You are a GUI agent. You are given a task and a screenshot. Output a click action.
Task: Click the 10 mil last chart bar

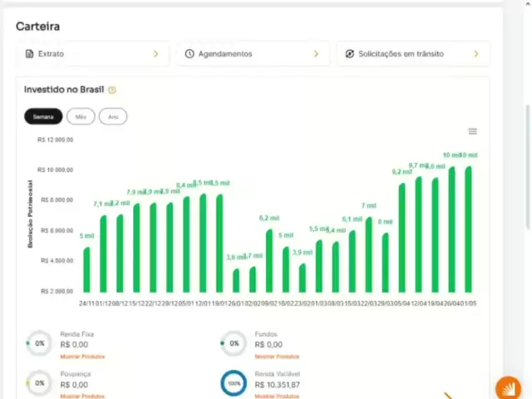[469, 229]
